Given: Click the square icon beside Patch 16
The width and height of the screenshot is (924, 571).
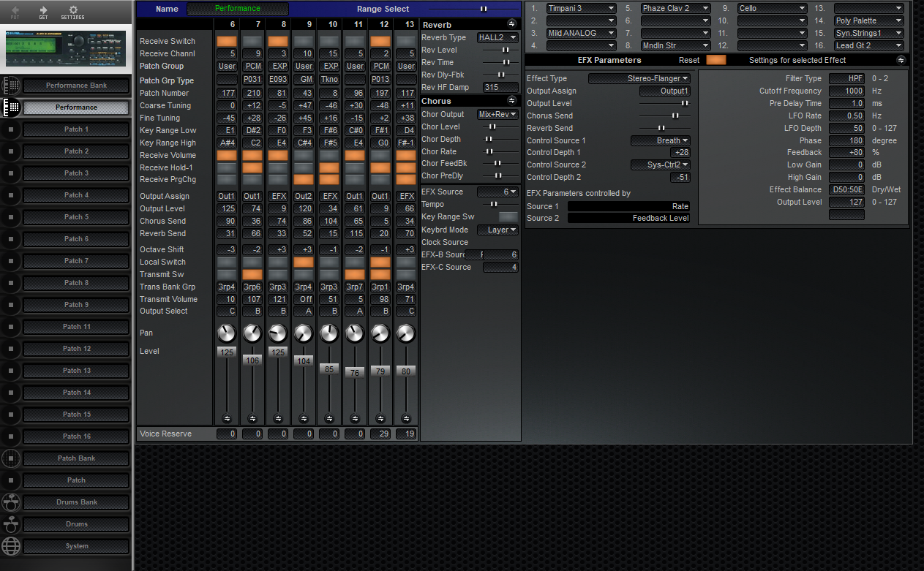Looking at the screenshot, I should [x=11, y=436].
